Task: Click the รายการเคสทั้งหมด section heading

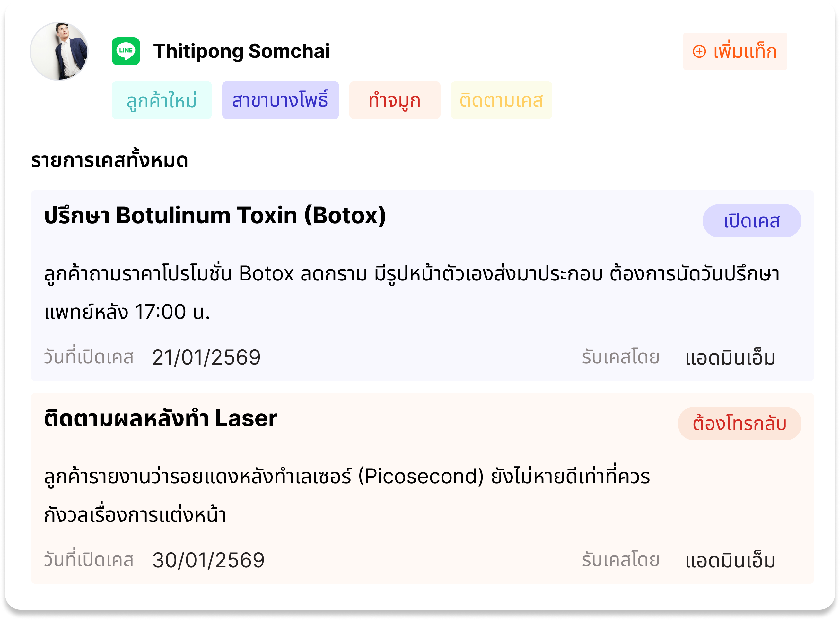Action: (109, 160)
